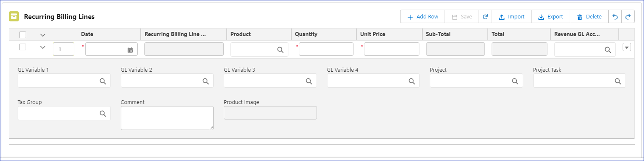644x161 pixels.
Task: Click the Revenue GL Account search icon
Action: tap(607, 49)
